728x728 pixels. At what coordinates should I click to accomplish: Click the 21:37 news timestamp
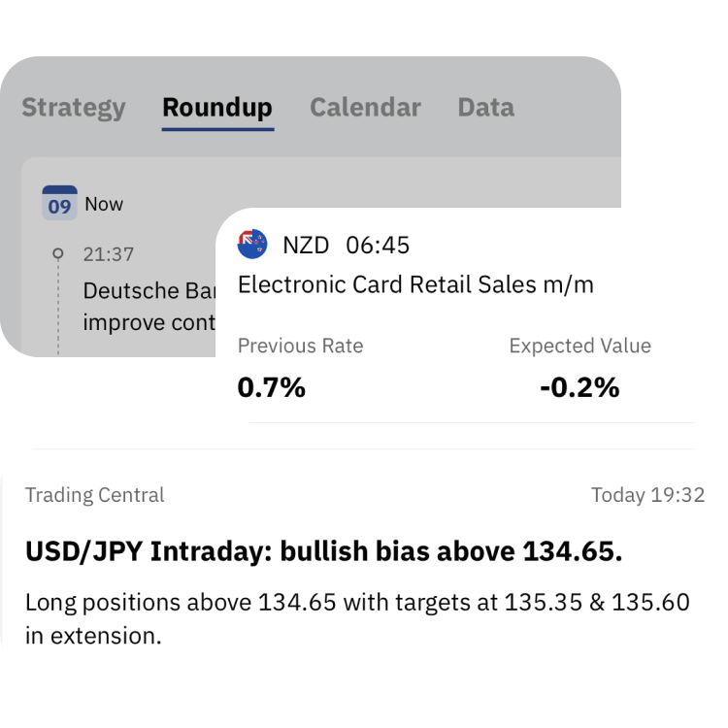pos(109,254)
